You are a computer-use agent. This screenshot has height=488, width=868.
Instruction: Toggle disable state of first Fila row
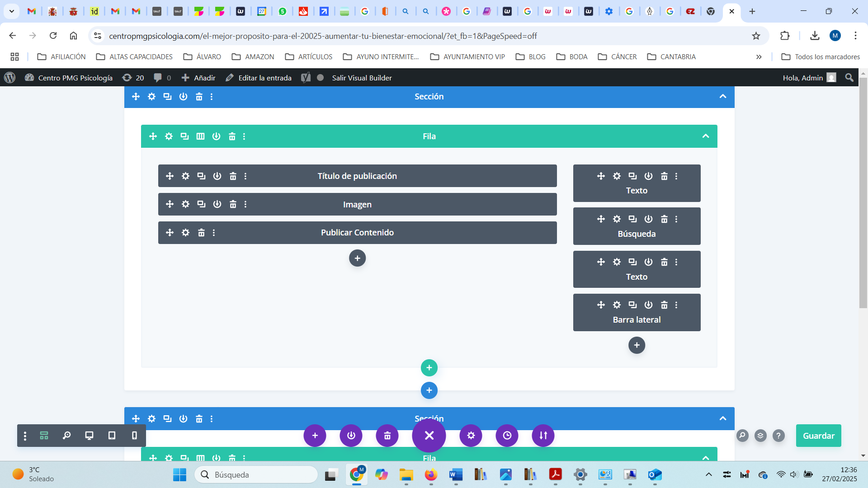pyautogui.click(x=216, y=136)
